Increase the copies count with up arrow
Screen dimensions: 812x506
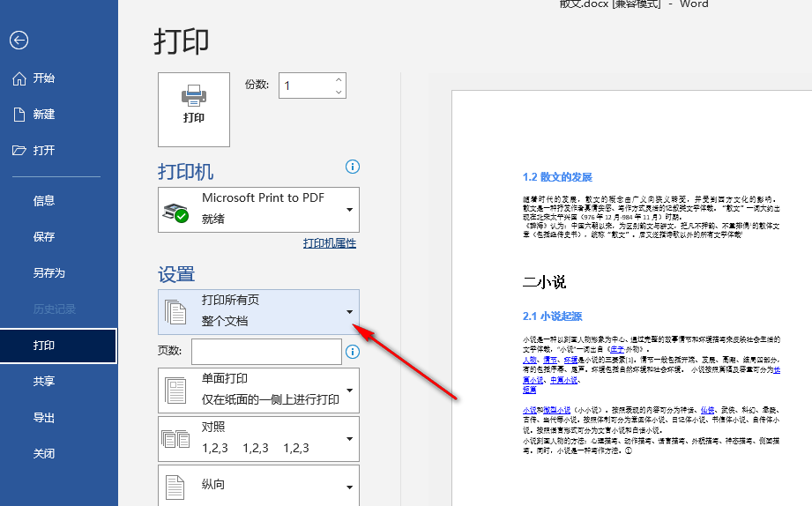click(339, 79)
